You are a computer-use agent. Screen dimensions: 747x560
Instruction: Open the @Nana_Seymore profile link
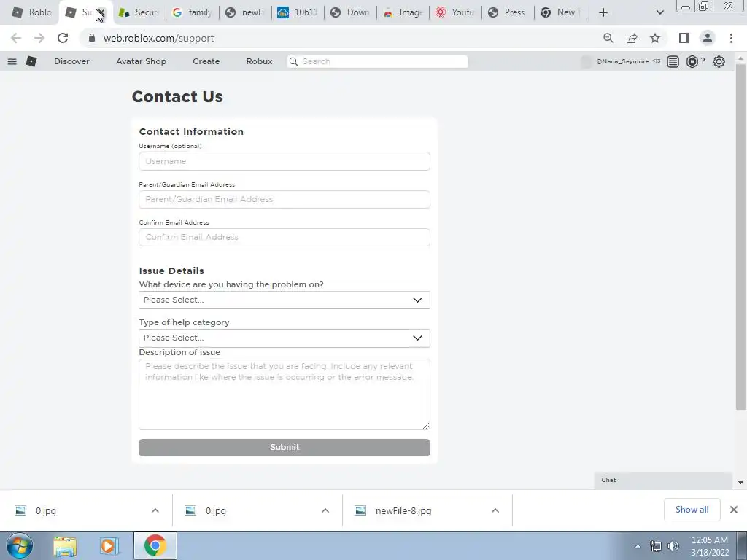(622, 61)
